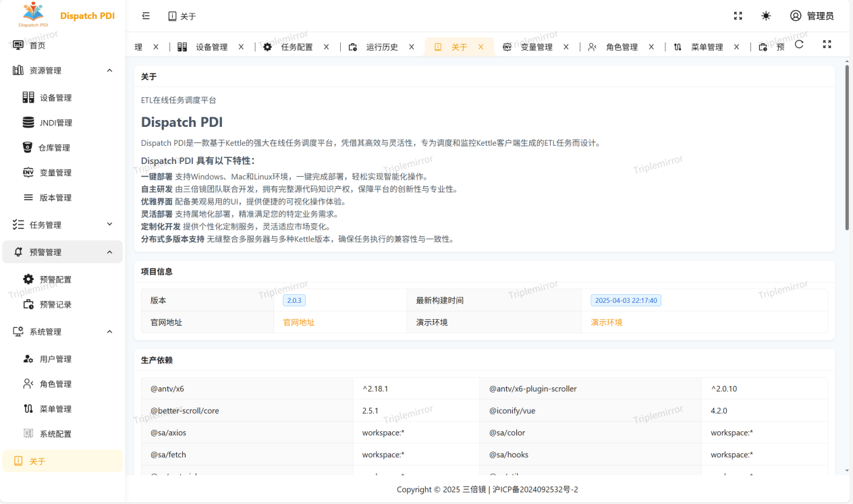Close the 设备管理 tab
Viewport: 853px width, 504px height.
click(241, 47)
